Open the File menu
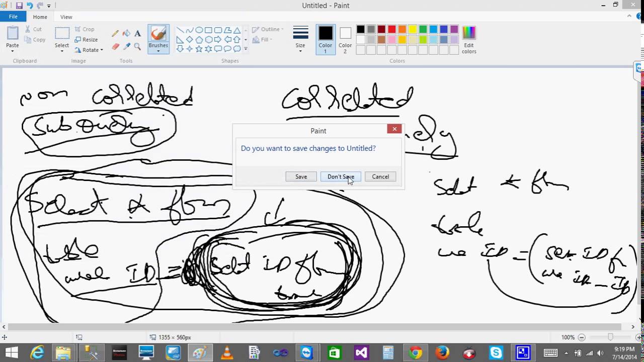644x362 pixels. (x=13, y=17)
